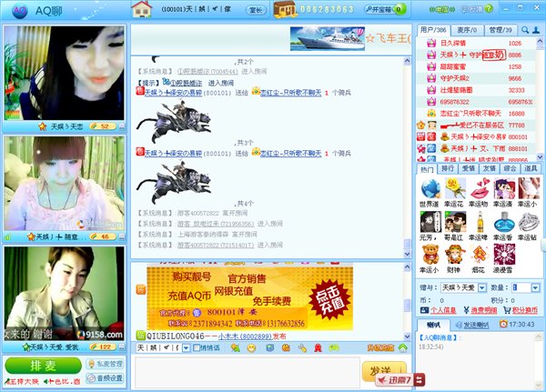Switch to the 麦序/0 mic queue tab
The height and width of the screenshot is (392, 546).
point(467,30)
